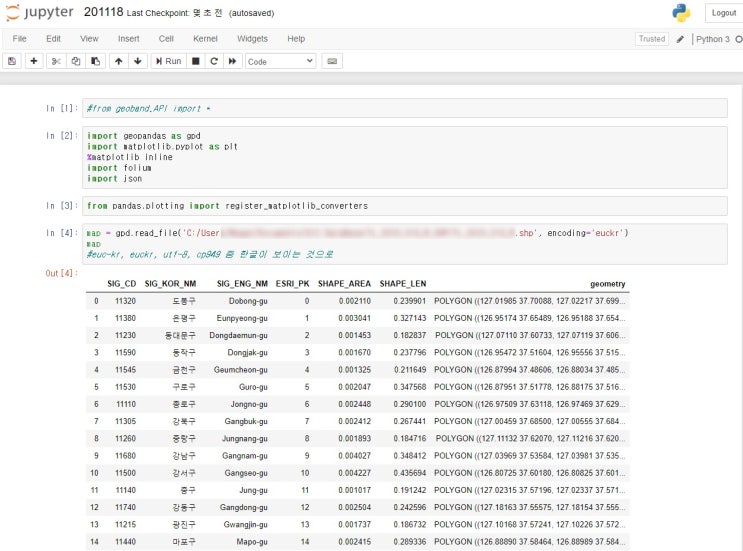Click the kernel idle indicator circle
743x551 pixels.
[739, 39]
